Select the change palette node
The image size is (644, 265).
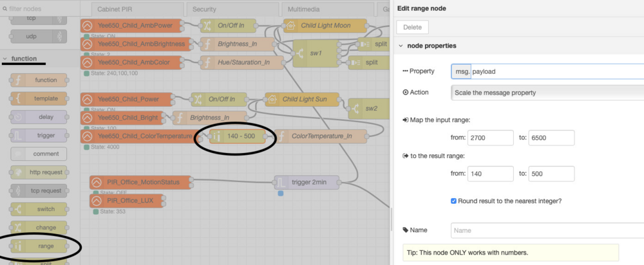[x=39, y=228]
